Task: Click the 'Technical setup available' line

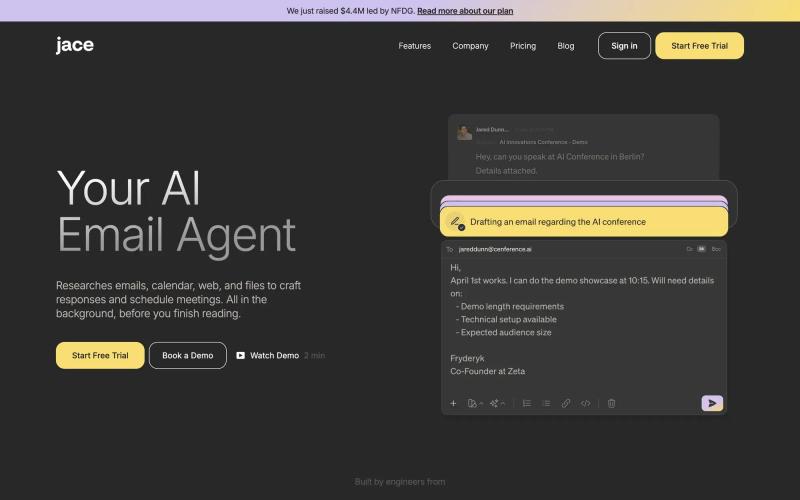Action: pyautogui.click(x=506, y=319)
